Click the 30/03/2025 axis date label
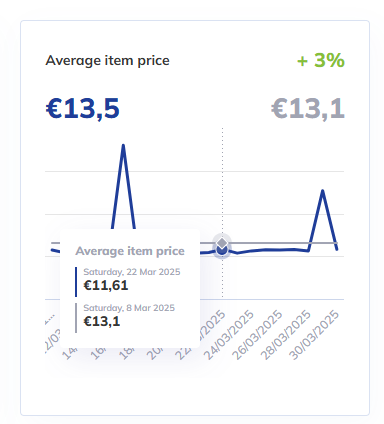Viewport: 384px width, 424px height. [x=314, y=335]
